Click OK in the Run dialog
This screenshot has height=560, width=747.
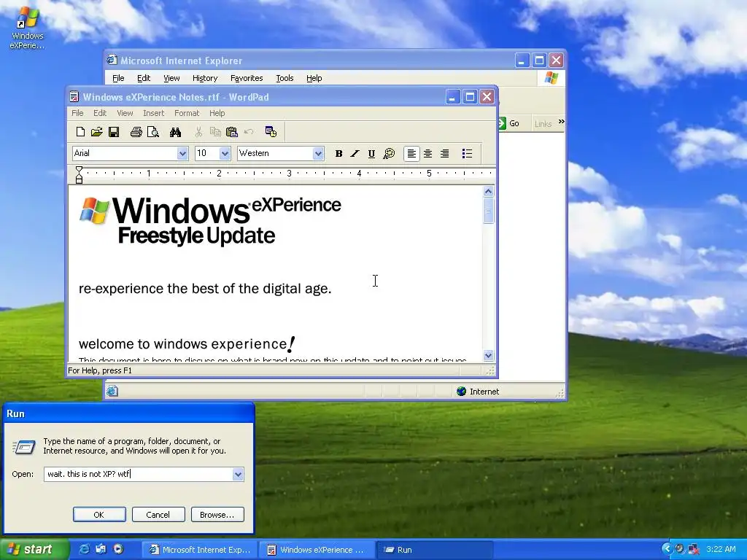point(99,515)
